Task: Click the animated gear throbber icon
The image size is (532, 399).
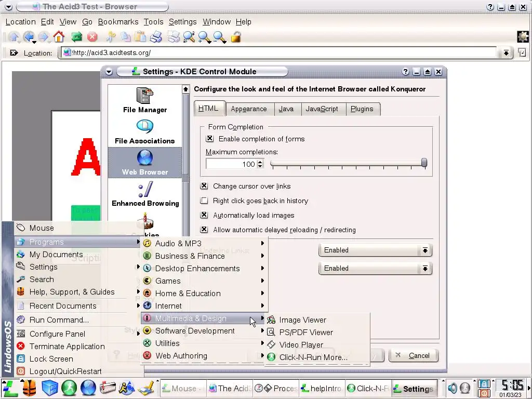Action: pos(523,37)
